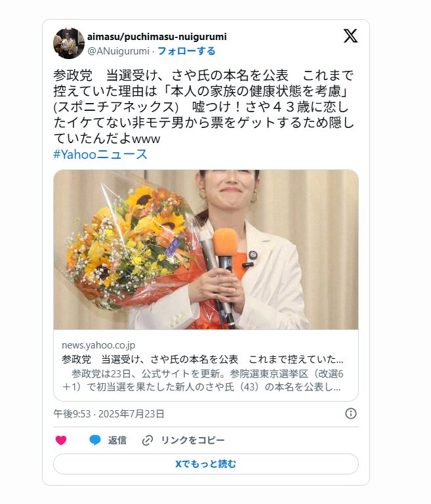
Task: Open the article headline in the link card
Action: tap(203, 359)
